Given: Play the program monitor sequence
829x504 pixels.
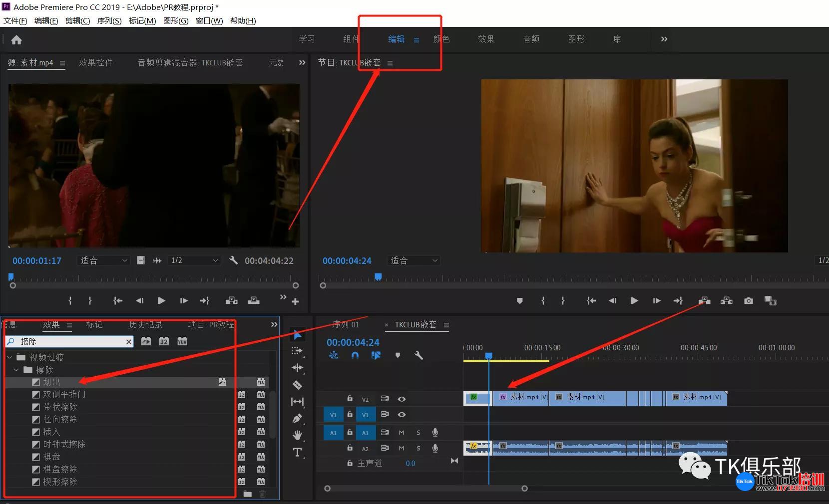Looking at the screenshot, I should pos(634,300).
